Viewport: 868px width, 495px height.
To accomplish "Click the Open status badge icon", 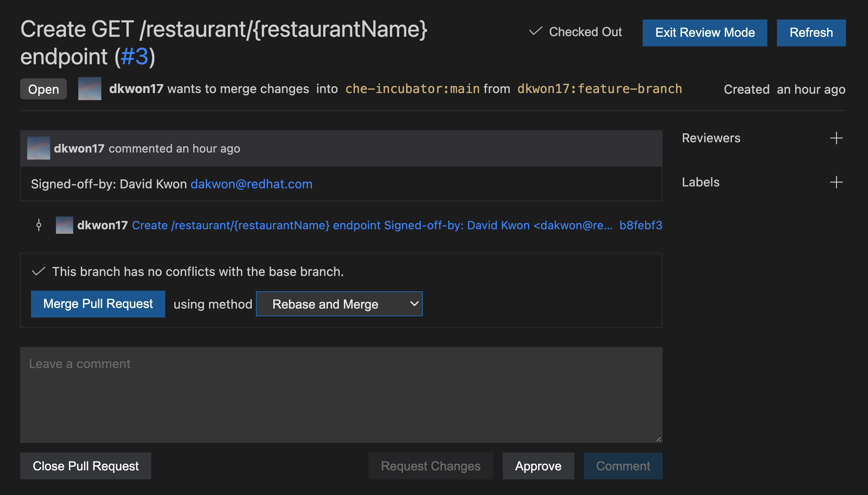I will [x=43, y=89].
